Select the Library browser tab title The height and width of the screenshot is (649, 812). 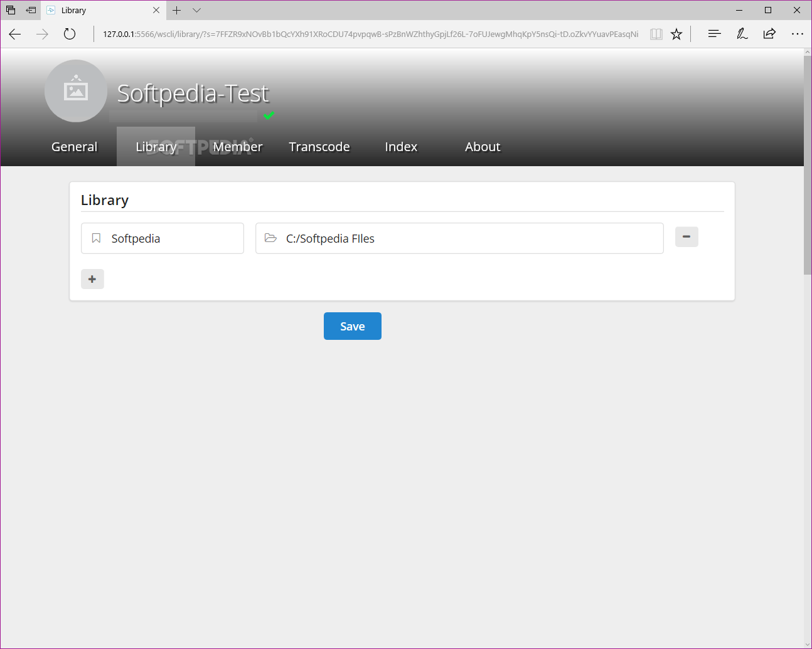[x=73, y=11]
